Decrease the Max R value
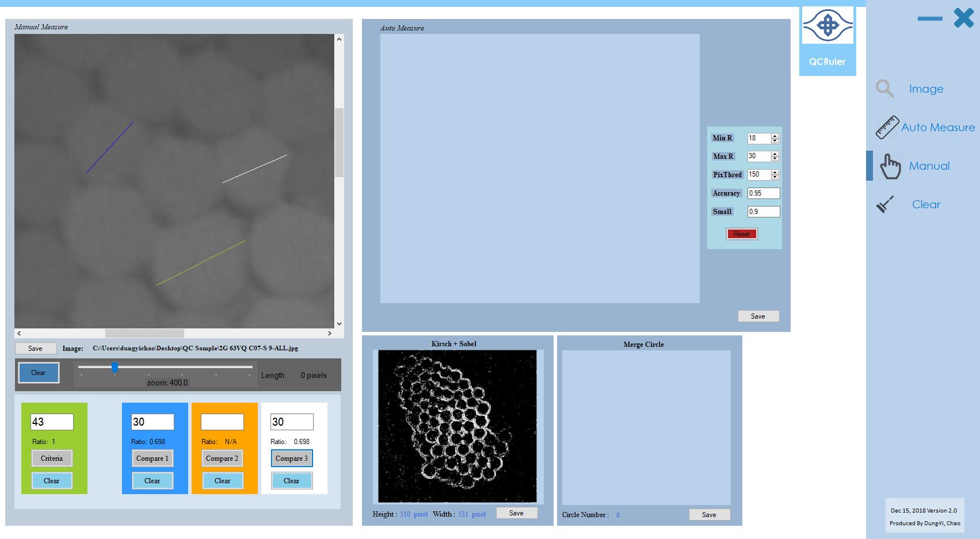The width and height of the screenshot is (980, 539). click(x=775, y=159)
